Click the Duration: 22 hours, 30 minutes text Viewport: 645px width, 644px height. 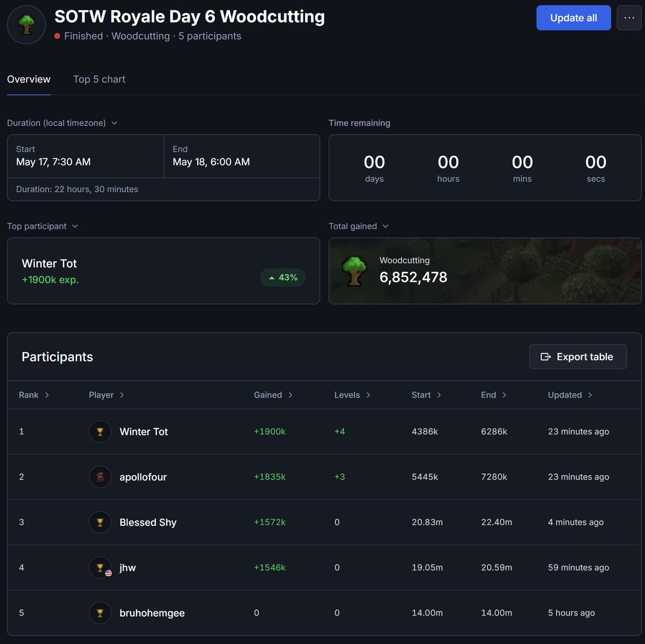pos(77,189)
